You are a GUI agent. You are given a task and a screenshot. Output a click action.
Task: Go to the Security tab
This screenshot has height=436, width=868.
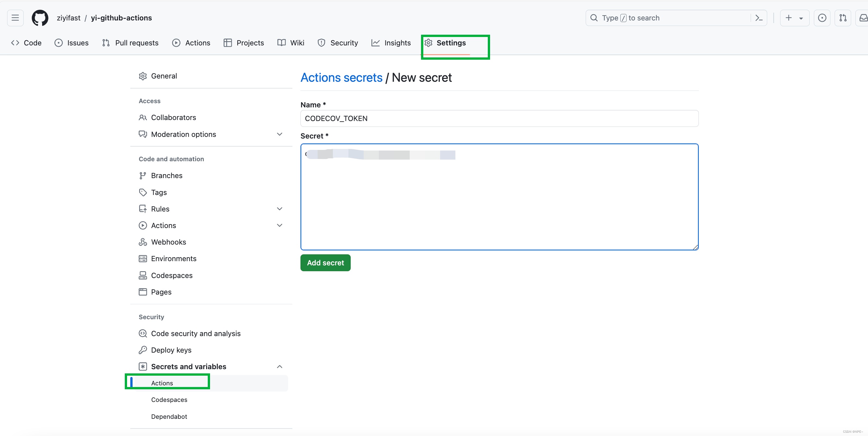pos(338,43)
